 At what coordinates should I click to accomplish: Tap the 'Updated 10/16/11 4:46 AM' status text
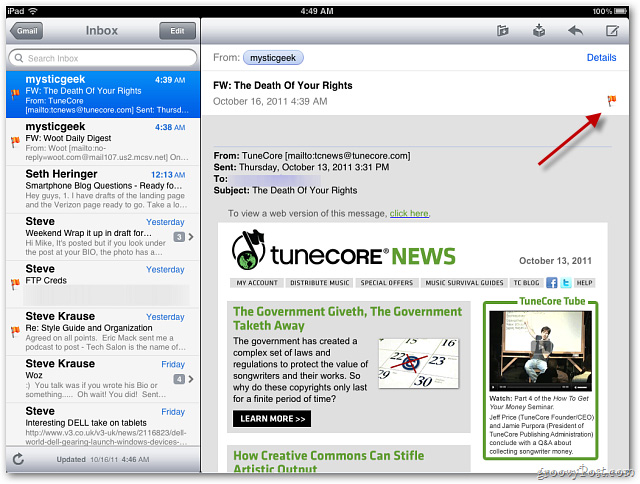[x=103, y=460]
